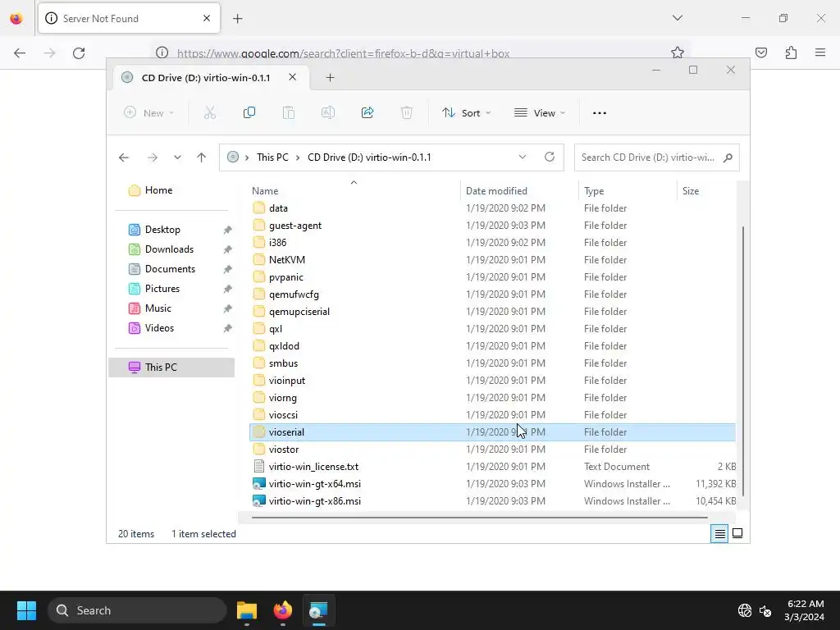
Task: Refresh the CD Drive folder view
Action: pyautogui.click(x=549, y=157)
